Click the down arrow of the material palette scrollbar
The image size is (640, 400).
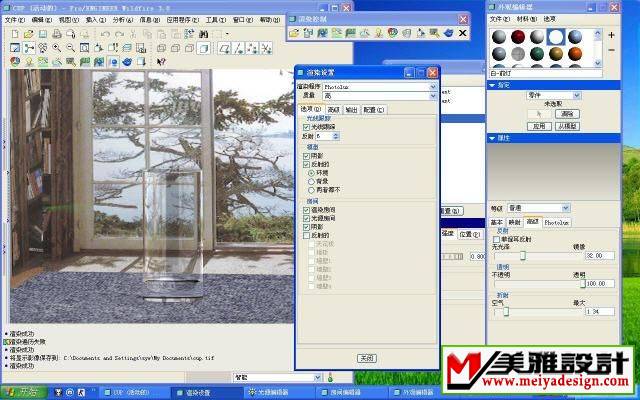(598, 63)
